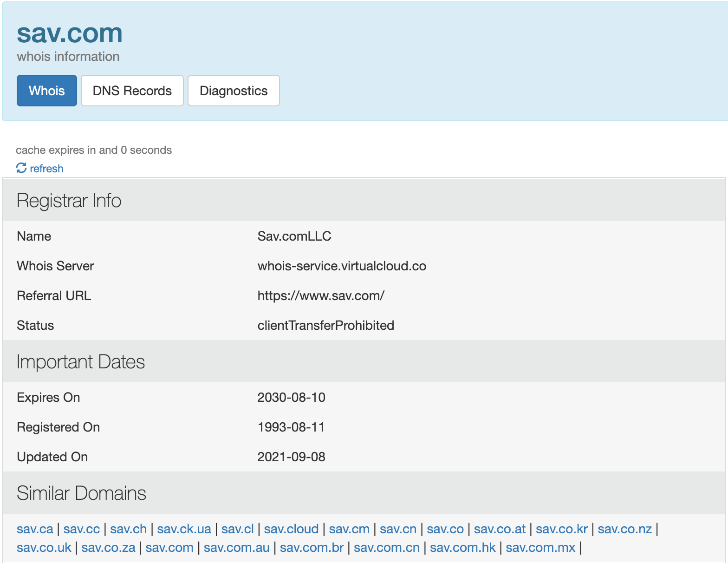Click the refresh icon
Image resolution: width=728 pixels, height=563 pixels.
pyautogui.click(x=21, y=168)
